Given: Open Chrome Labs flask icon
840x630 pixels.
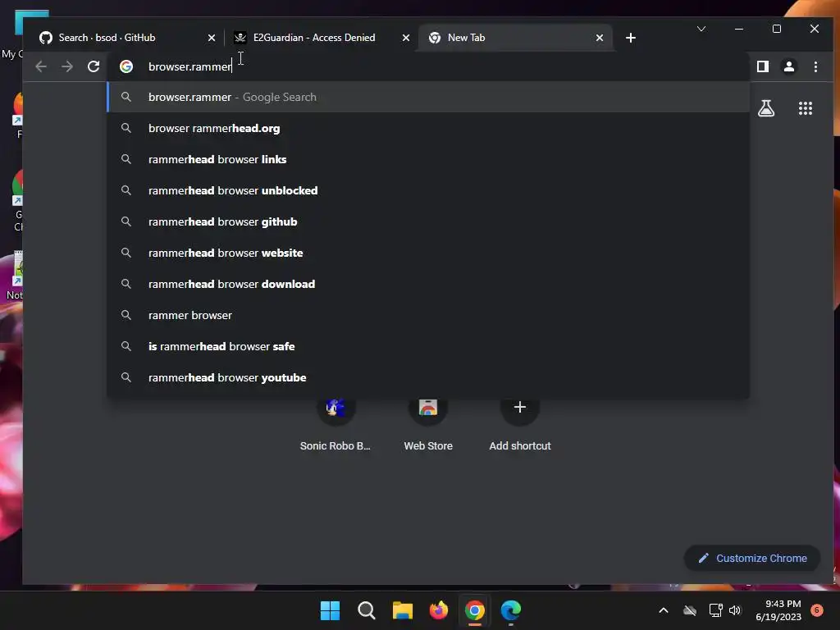Looking at the screenshot, I should tap(766, 108).
